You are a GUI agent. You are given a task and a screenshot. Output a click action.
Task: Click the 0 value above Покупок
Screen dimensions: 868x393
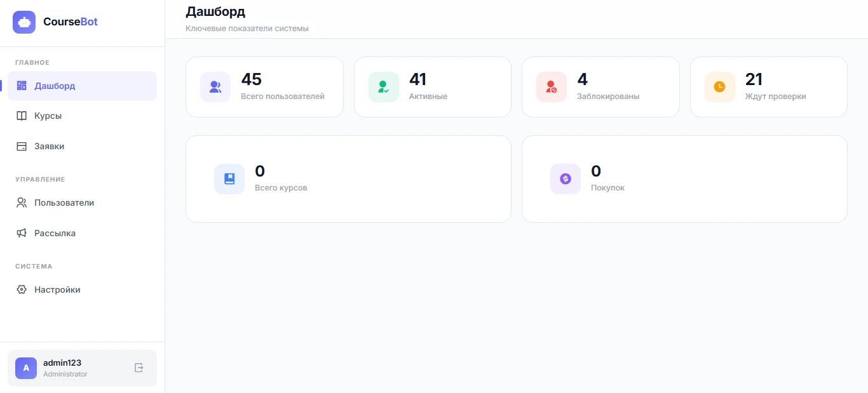pos(596,171)
